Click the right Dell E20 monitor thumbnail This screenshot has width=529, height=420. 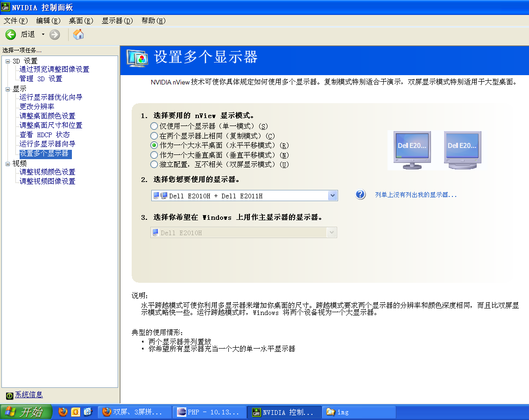point(462,150)
